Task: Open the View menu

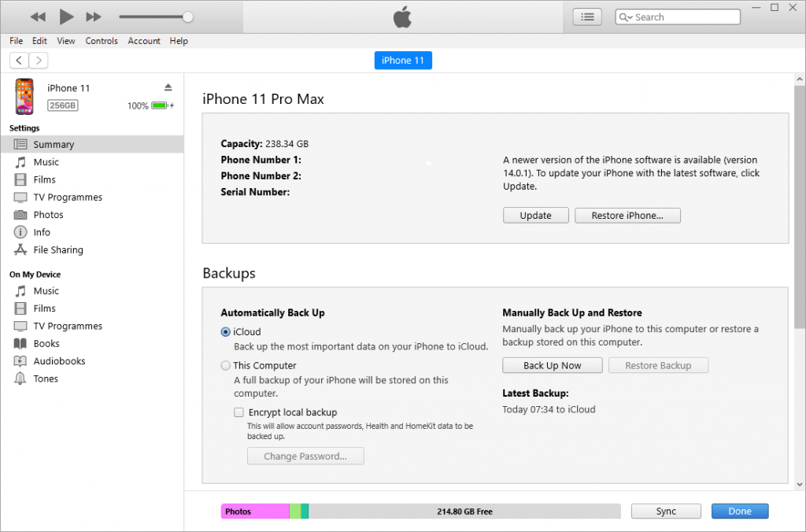Action: (x=66, y=41)
